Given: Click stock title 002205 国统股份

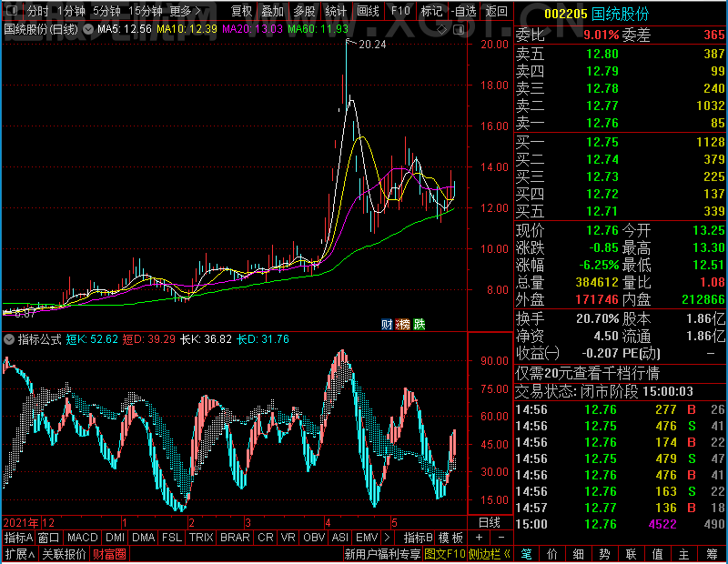Looking at the screenshot, I should tap(597, 14).
